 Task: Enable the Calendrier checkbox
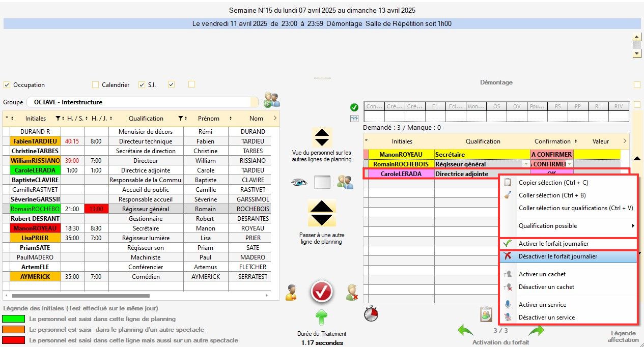95,85
